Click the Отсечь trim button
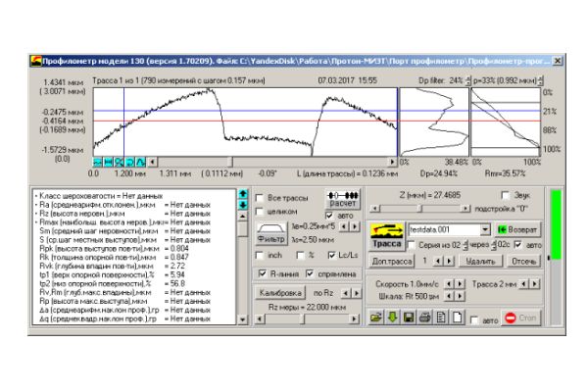This screenshot has width=588, height=392. tap(523, 261)
